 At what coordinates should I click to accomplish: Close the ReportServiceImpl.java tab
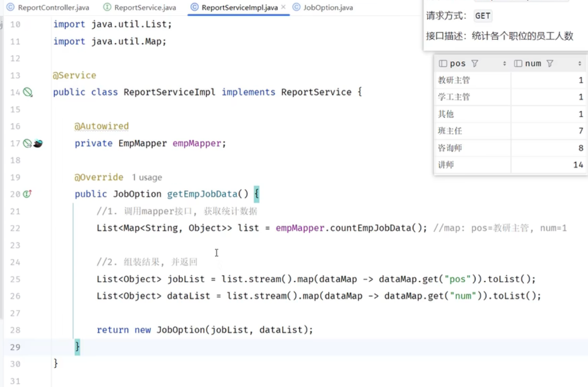(x=283, y=7)
